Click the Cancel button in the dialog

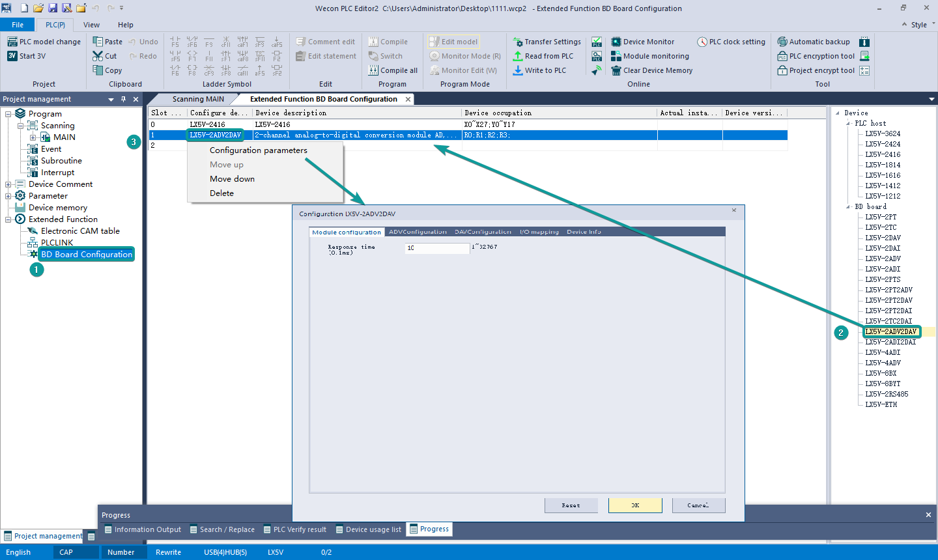(x=698, y=505)
